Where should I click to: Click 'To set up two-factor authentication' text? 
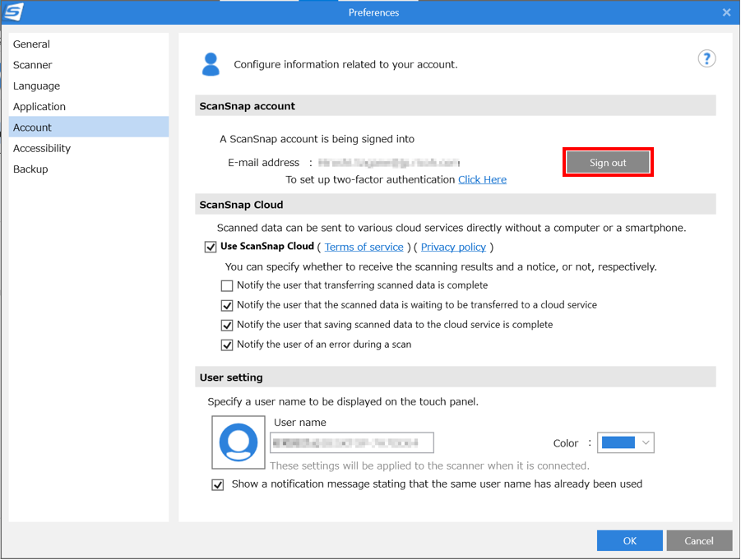click(x=370, y=179)
